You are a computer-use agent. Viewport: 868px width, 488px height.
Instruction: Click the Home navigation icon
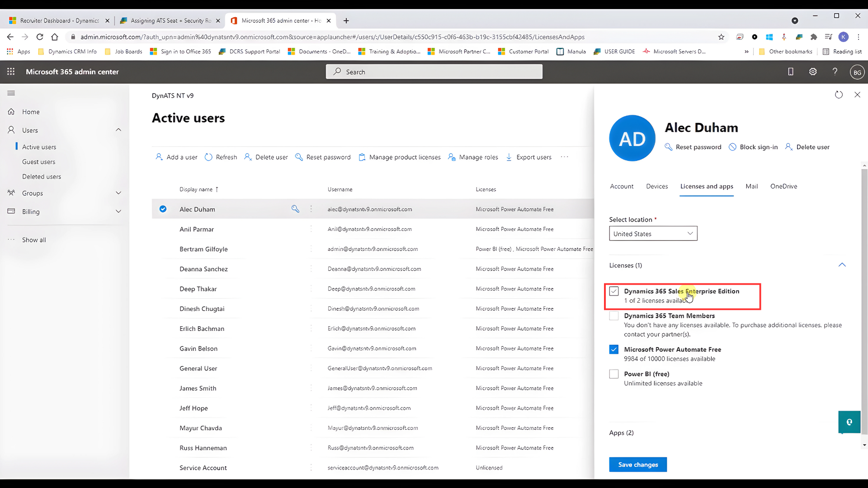click(11, 112)
